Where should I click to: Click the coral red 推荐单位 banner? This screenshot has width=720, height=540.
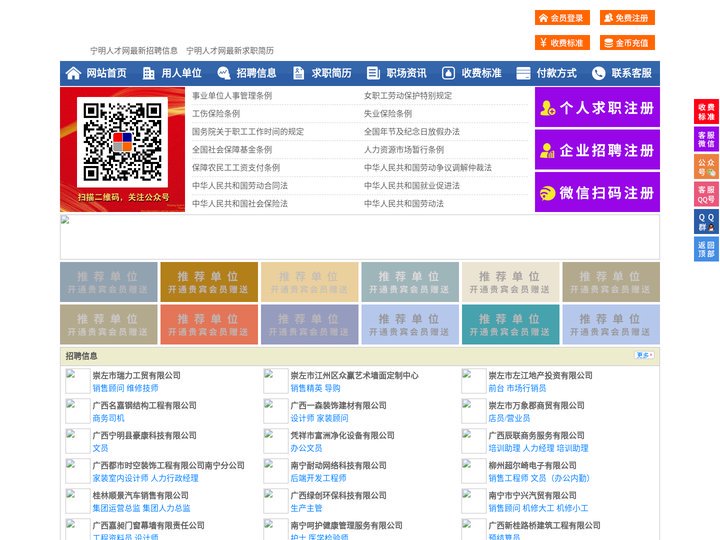pos(209,324)
